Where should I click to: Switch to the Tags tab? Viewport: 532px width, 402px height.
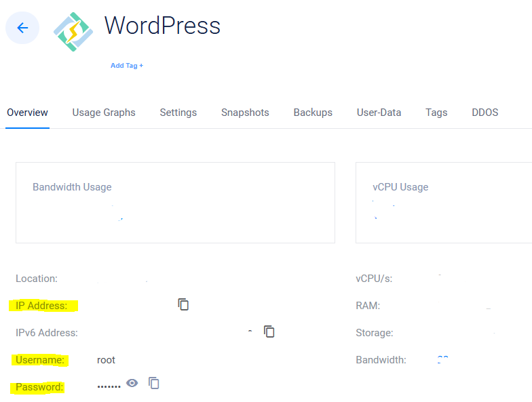[436, 113]
